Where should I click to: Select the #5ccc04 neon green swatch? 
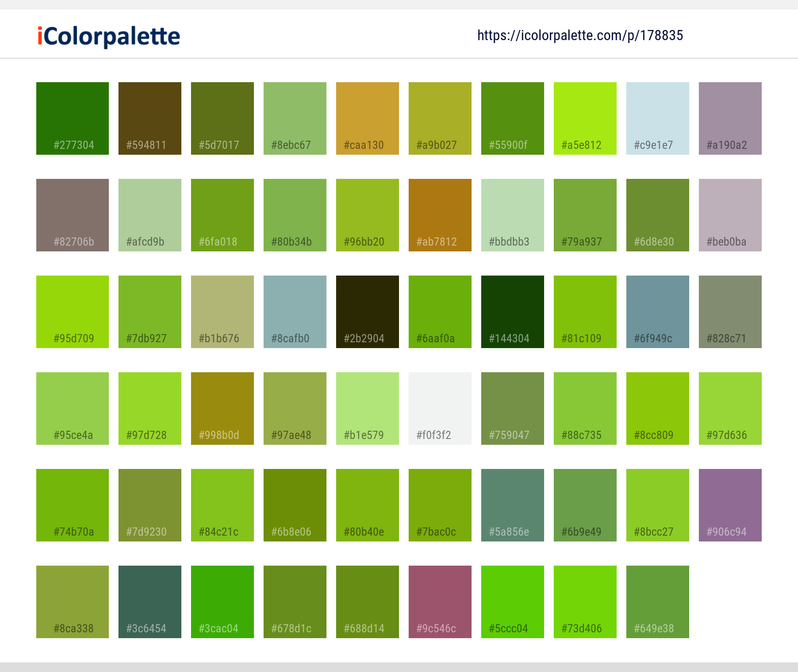coord(513,602)
